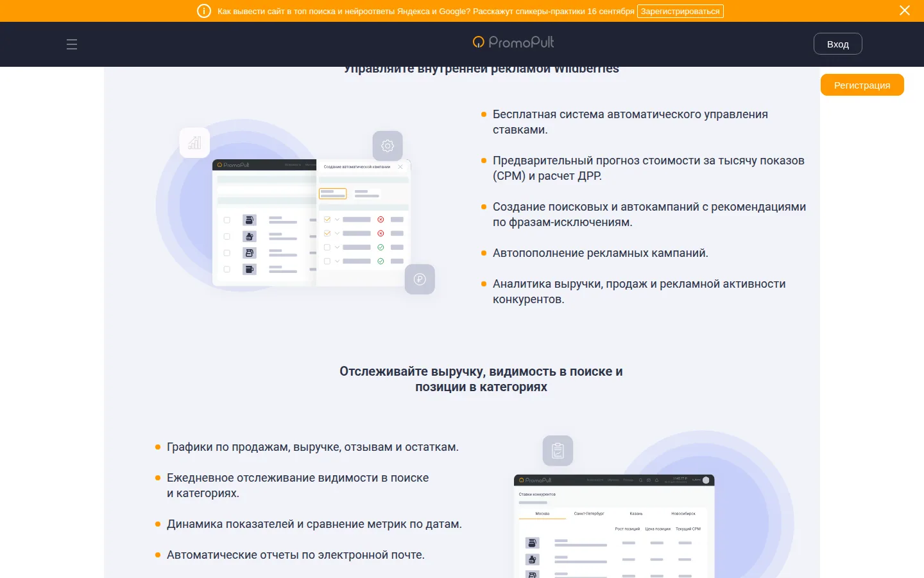Click text 'Бесплатная система автоматического управления ставками'

[x=630, y=122]
